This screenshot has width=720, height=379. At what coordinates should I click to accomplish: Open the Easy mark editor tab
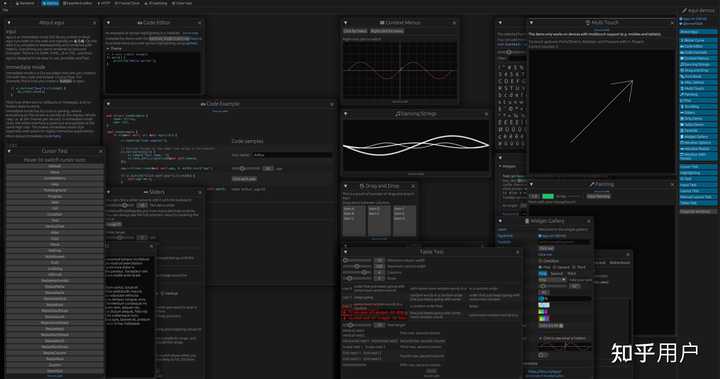click(x=78, y=3)
